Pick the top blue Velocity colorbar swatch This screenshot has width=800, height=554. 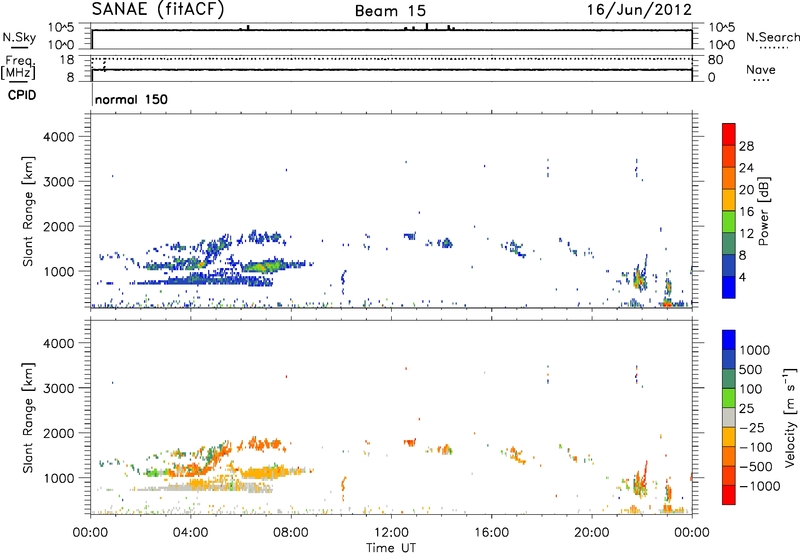(729, 340)
